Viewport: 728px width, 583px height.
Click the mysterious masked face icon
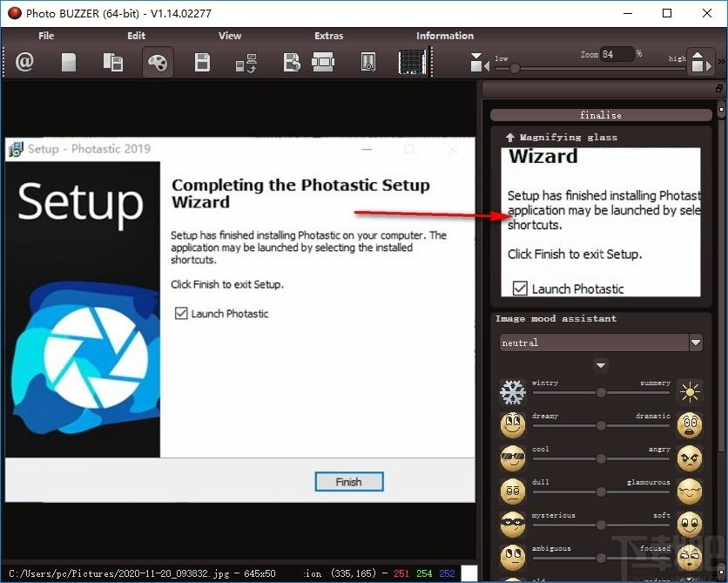point(513,524)
